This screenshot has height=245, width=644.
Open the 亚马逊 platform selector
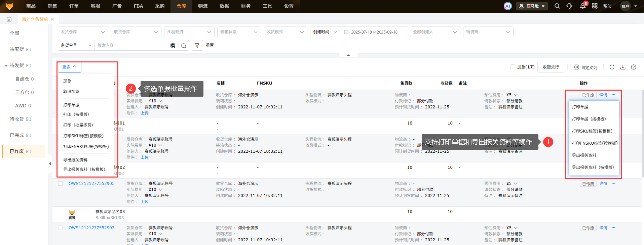532,6
